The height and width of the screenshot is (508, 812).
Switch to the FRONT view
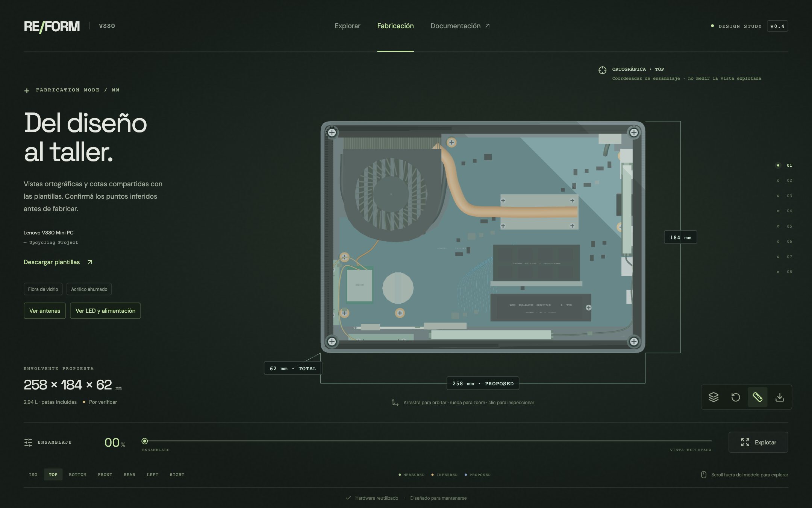pos(105,475)
